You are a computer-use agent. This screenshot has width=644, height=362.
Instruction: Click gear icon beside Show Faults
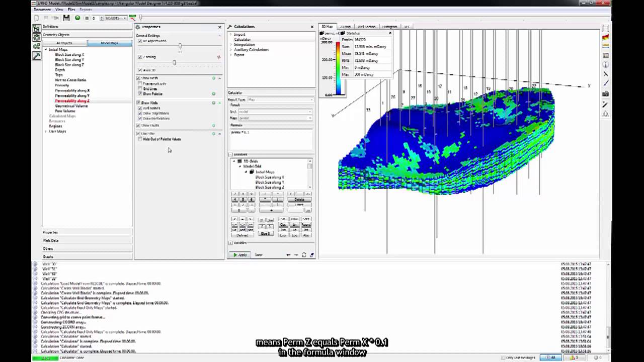pyautogui.click(x=213, y=125)
